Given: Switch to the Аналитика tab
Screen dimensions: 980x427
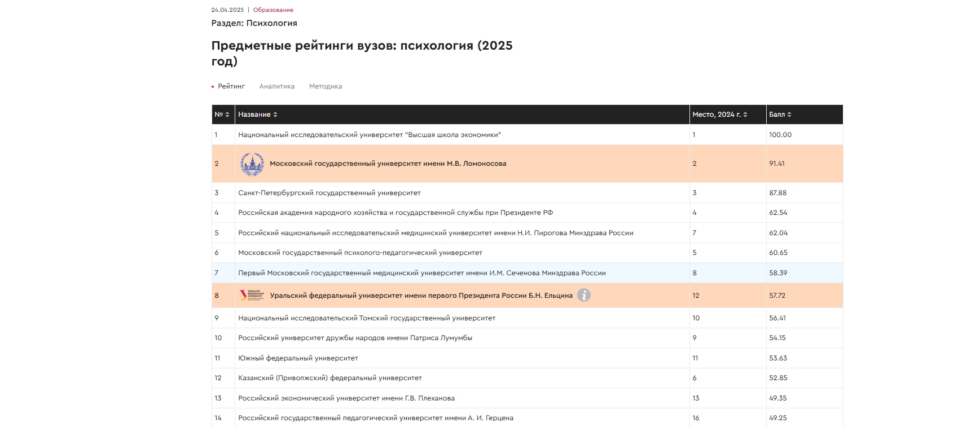Looking at the screenshot, I should (277, 86).
